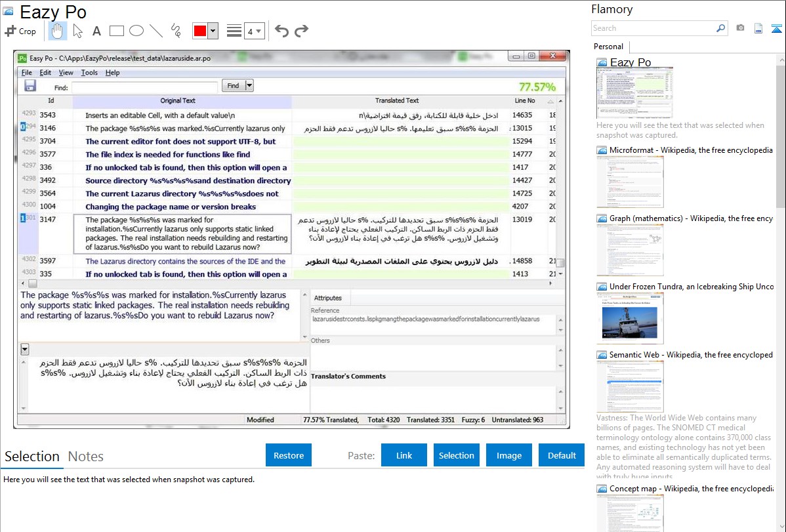Sort by the Line No column header

pos(525,101)
